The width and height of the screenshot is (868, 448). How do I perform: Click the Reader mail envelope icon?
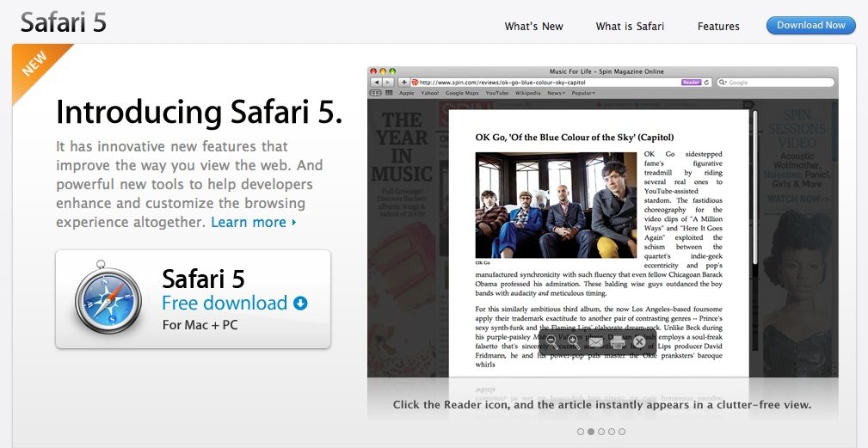tap(595, 342)
